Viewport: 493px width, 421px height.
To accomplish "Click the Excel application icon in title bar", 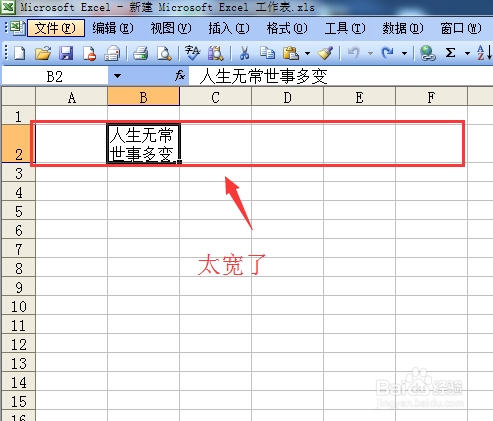I will click(7, 7).
